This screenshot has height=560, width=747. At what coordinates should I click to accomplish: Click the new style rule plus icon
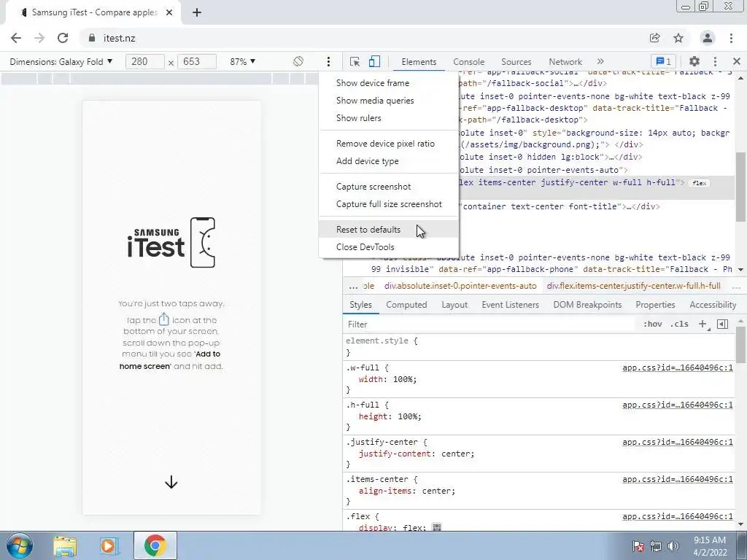[703, 324]
